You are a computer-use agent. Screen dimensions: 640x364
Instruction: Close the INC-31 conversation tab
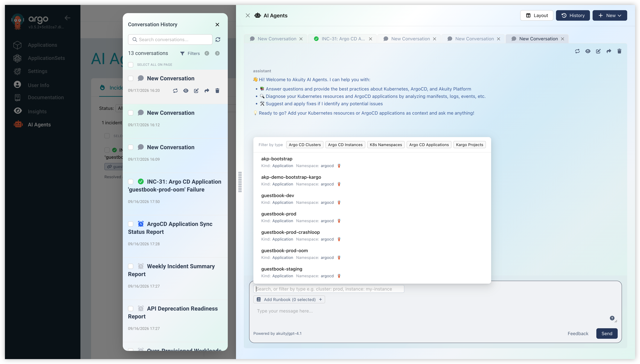371,39
